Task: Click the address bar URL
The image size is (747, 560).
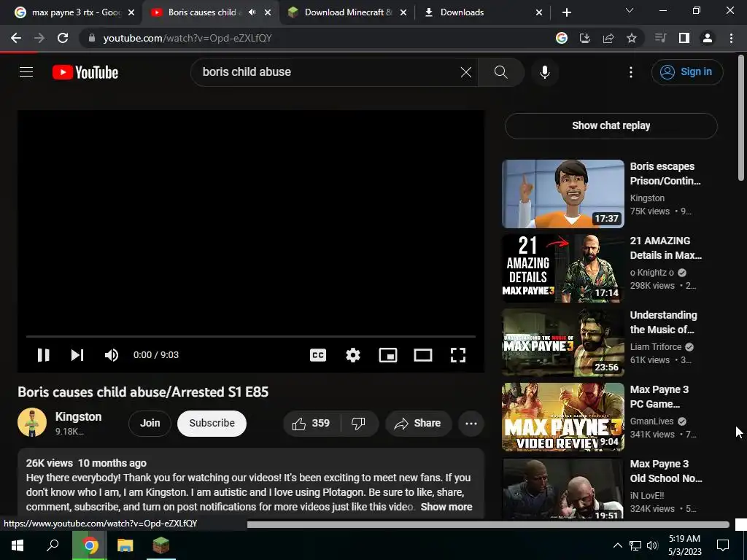Action: point(187,38)
